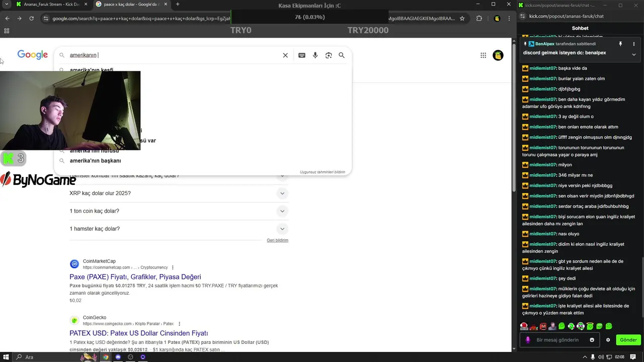Open the Paxe (PAXE) Fiyatı result link
The height and width of the screenshot is (362, 644).
coord(135,277)
